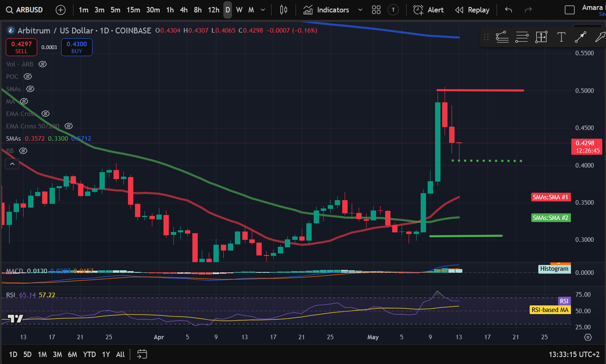Select the dotted green support line
Viewport: 606px width, 364px height.
tap(487, 161)
